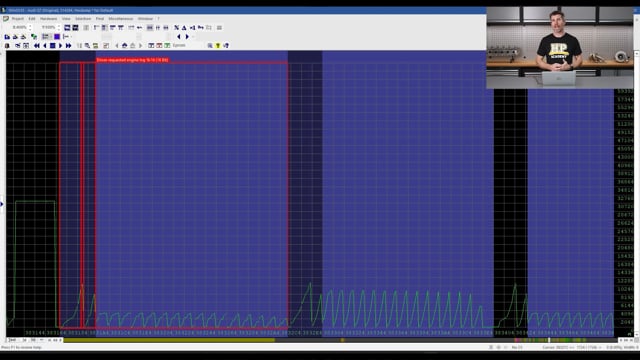Click the WinOLS application icon left of Project menu
This screenshot has width=640, height=360.
click(x=6, y=19)
